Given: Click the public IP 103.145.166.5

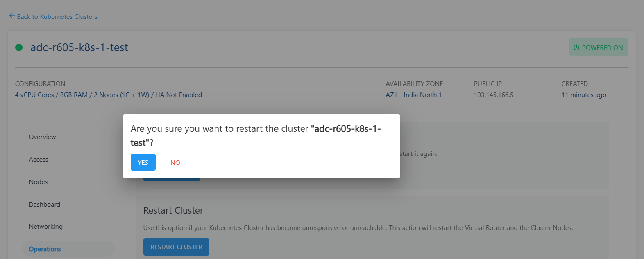Looking at the screenshot, I should tap(494, 95).
